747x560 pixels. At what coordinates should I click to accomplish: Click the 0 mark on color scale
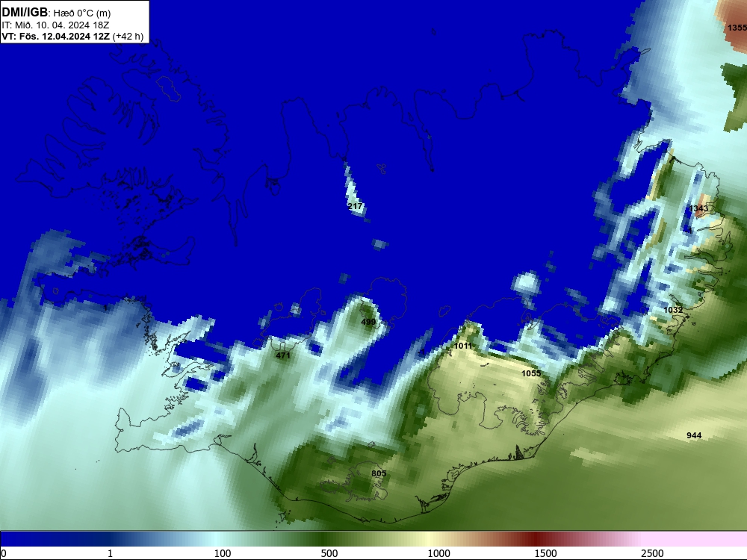tap(4, 553)
